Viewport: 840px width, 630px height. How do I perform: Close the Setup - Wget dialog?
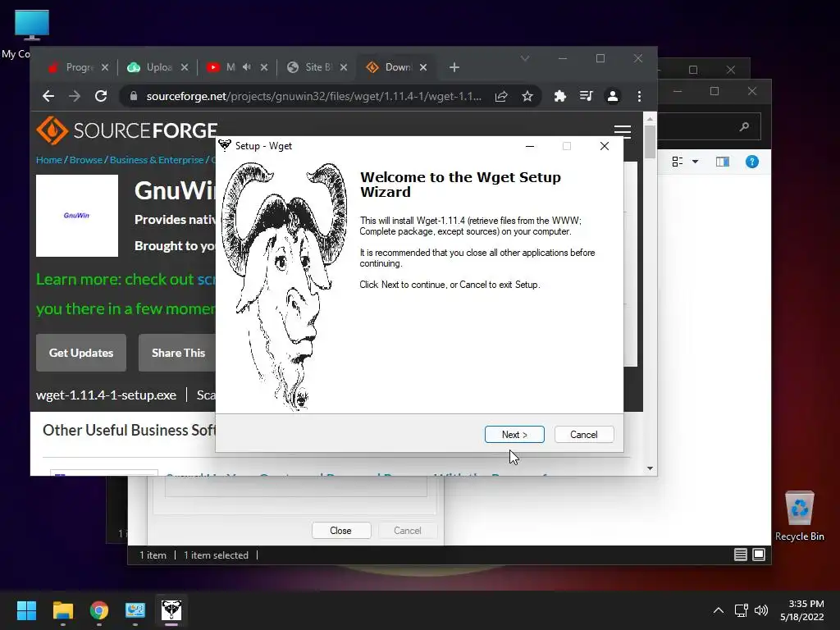(605, 146)
